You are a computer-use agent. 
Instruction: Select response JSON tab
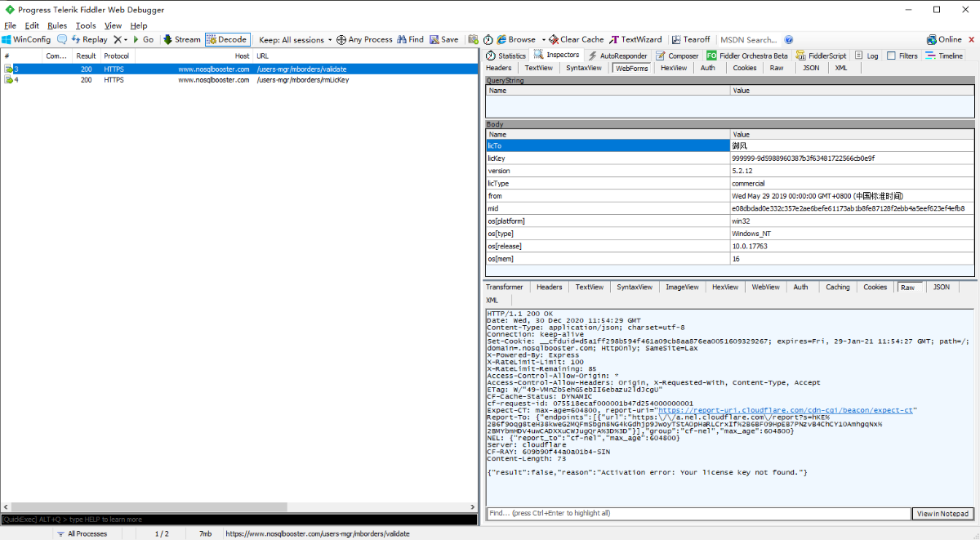pyautogui.click(x=942, y=287)
